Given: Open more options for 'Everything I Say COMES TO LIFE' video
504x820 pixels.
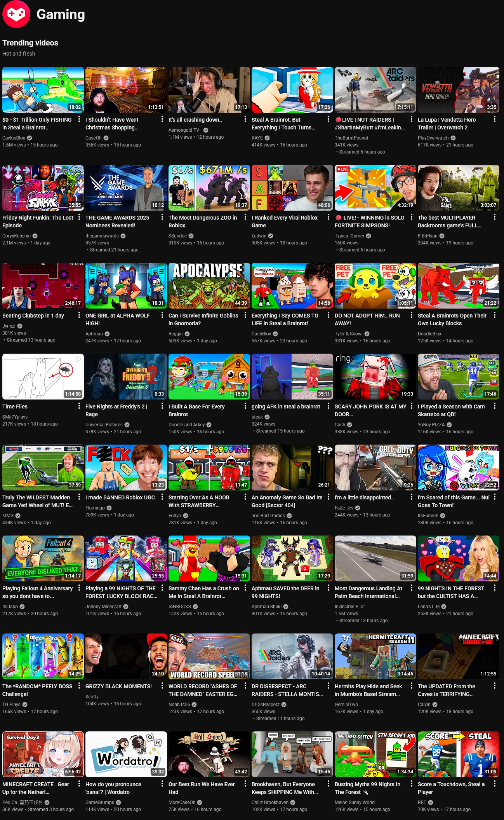Looking at the screenshot, I should [328, 315].
